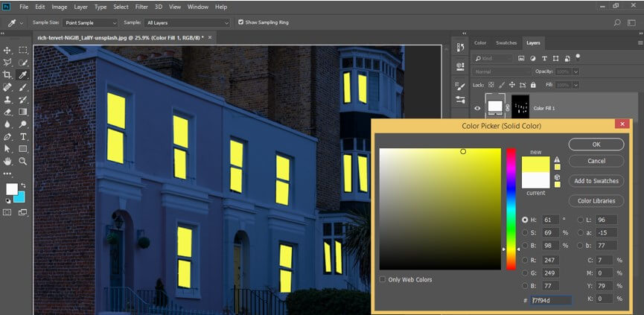Lock transparent pixels of the layer
The width and height of the screenshot is (644, 315).
tap(491, 85)
